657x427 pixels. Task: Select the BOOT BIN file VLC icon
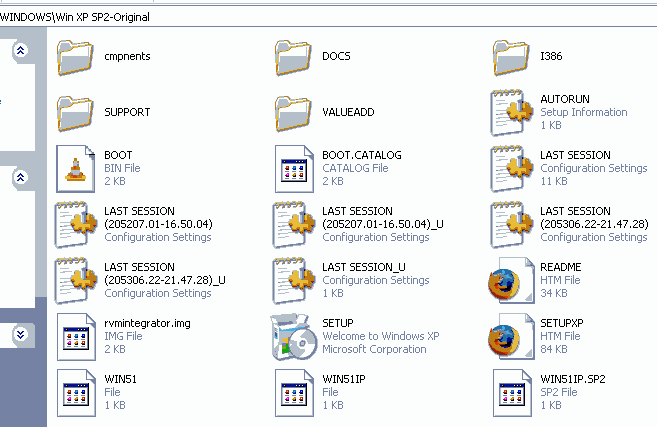(76, 169)
